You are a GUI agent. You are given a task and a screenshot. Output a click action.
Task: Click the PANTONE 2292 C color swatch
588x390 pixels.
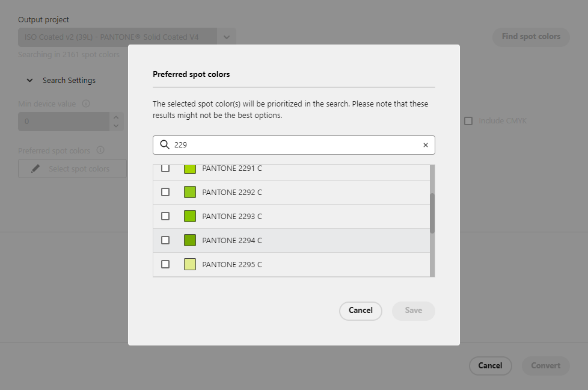click(190, 192)
